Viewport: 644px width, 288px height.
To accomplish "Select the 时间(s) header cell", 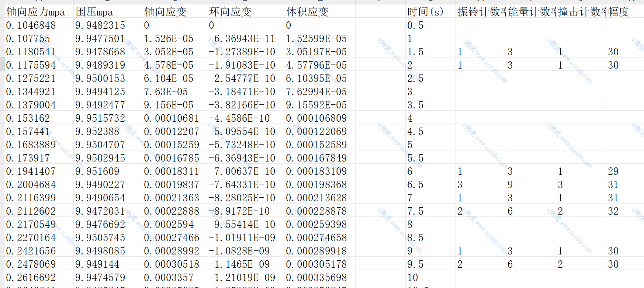I will point(430,11).
